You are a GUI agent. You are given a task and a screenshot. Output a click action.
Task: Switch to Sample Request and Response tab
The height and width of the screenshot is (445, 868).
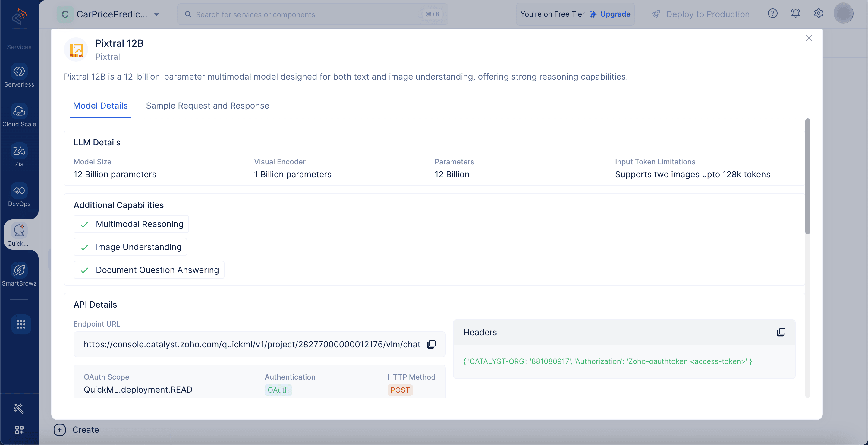pyautogui.click(x=208, y=106)
